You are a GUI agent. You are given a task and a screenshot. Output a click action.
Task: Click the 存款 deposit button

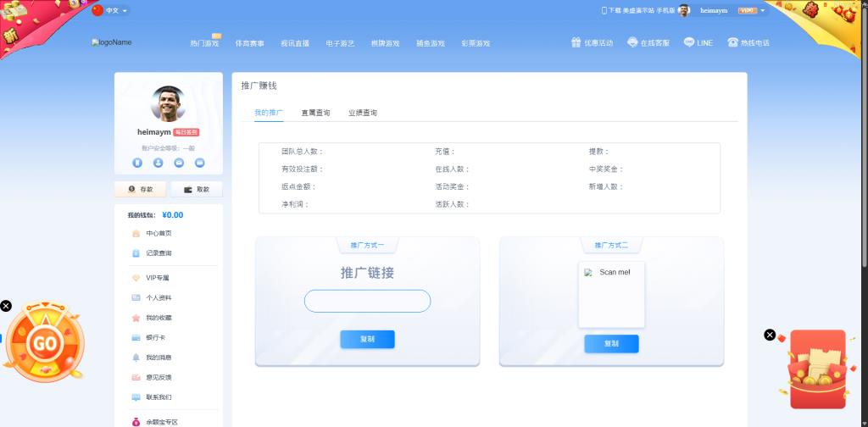tap(141, 189)
